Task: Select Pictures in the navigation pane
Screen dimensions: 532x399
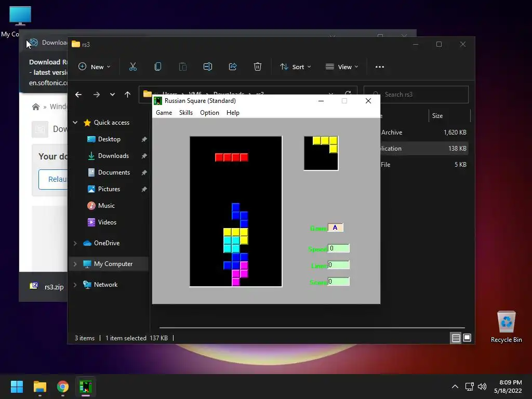Action: [x=109, y=189]
